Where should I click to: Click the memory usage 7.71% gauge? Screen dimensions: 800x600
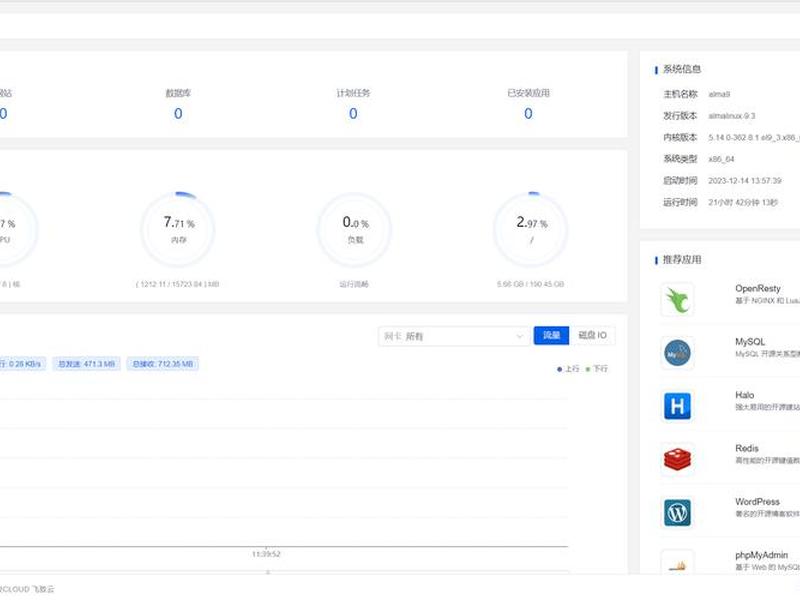point(178,229)
